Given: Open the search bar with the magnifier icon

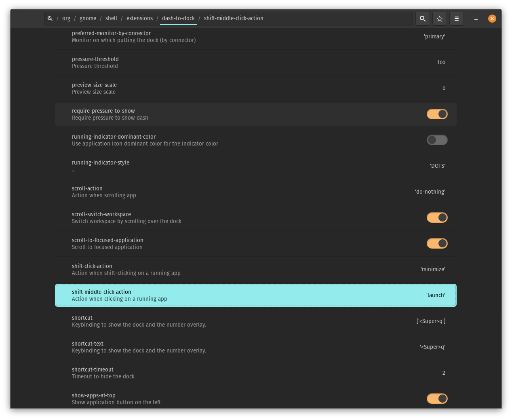Looking at the screenshot, I should [422, 19].
